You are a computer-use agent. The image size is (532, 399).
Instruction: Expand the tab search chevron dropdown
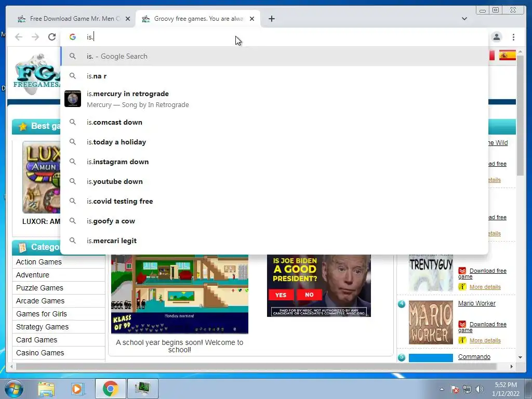464,19
